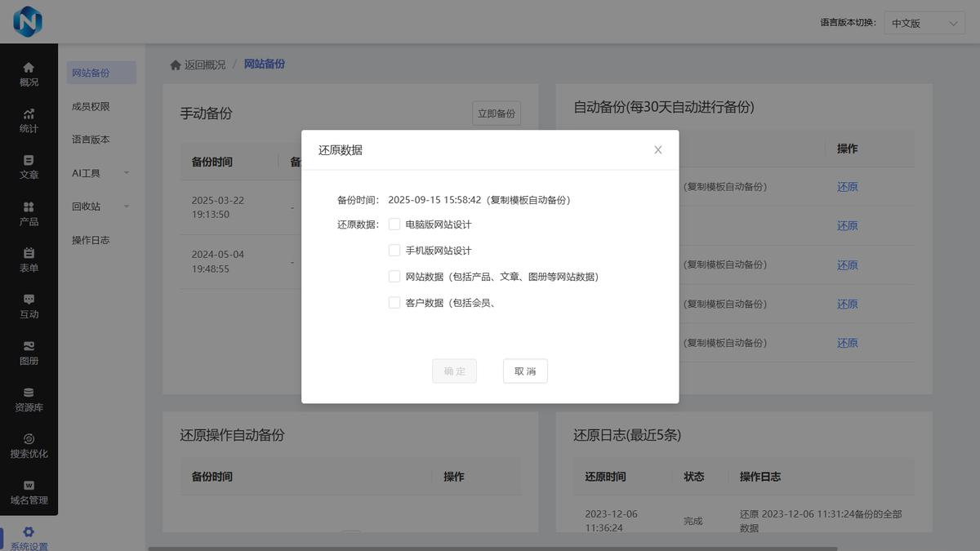Image resolution: width=980 pixels, height=551 pixels.
Task: Click the 立即备份 backup button
Action: point(495,113)
